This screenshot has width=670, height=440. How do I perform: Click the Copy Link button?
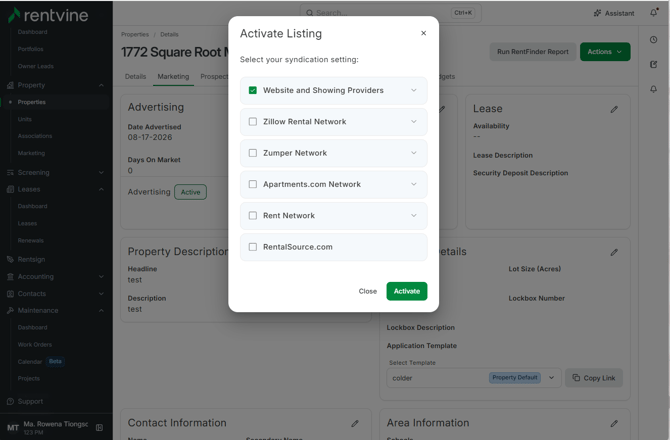(x=594, y=378)
